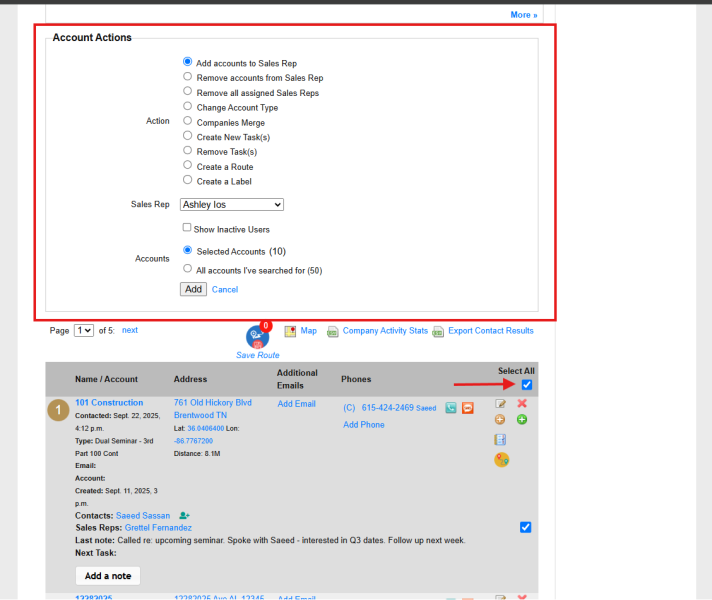This screenshot has width=712, height=600.
Task: Click the Add button in Account Actions
Action: coord(193,289)
